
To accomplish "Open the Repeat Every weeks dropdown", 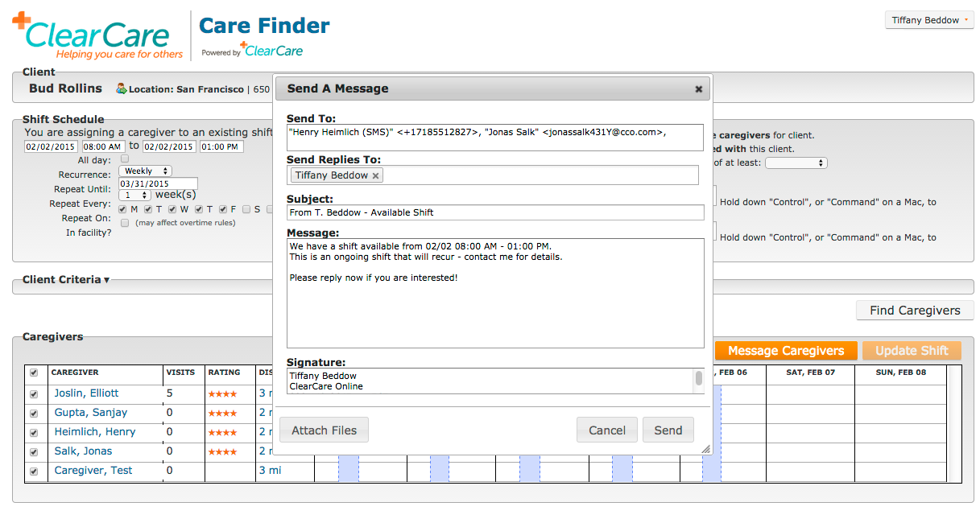I will pos(134,193).
